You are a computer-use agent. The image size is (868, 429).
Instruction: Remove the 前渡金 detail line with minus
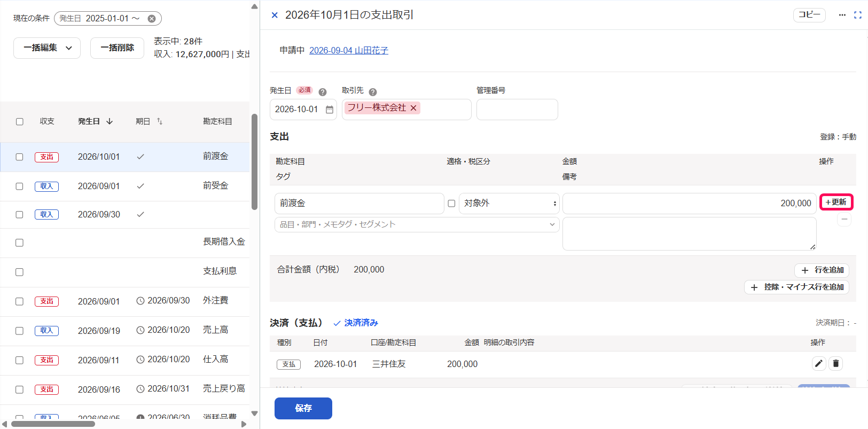(x=844, y=219)
